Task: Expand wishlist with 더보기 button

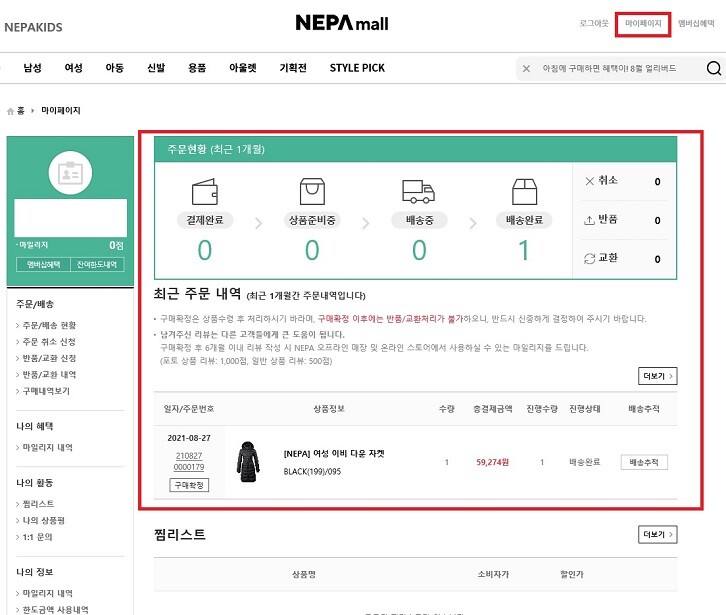Action: tap(657, 535)
